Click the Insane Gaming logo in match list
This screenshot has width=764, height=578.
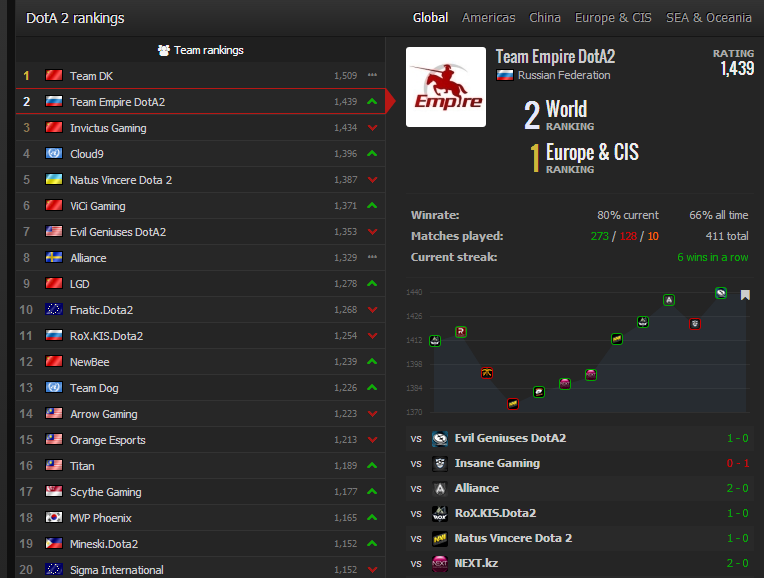pos(440,463)
